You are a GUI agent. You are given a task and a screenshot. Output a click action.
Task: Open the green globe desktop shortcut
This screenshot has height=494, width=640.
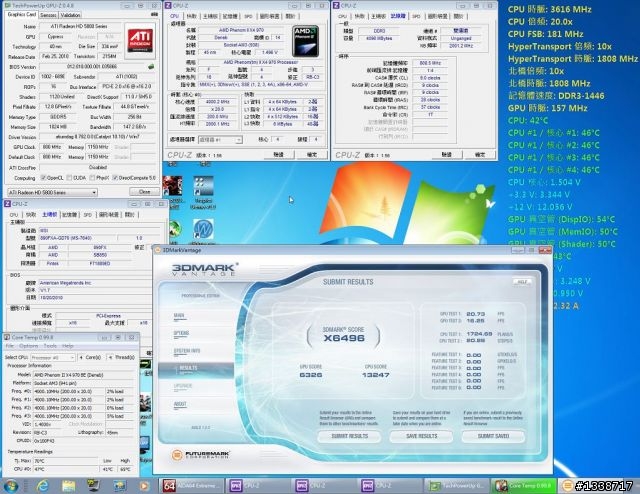click(175, 230)
